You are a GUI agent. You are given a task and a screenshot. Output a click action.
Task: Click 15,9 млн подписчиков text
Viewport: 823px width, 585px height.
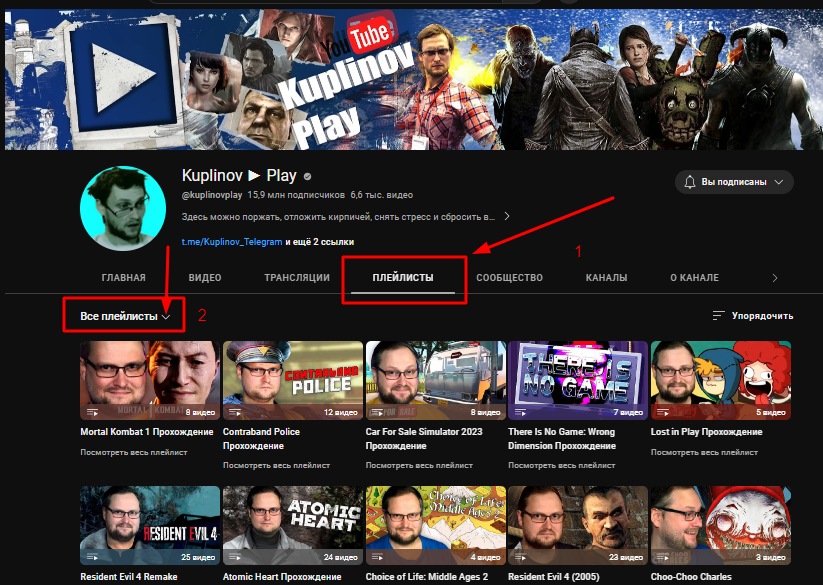pyautogui.click(x=296, y=195)
